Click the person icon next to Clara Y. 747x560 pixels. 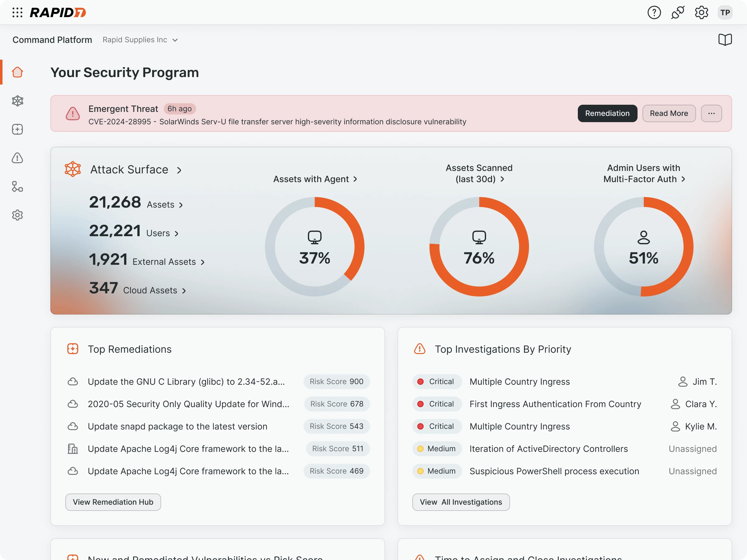pos(675,404)
